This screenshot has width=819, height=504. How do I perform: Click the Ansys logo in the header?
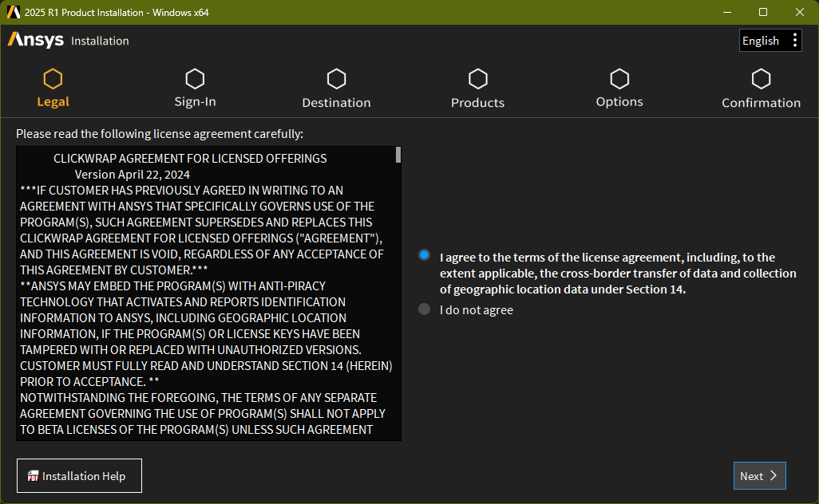click(35, 40)
